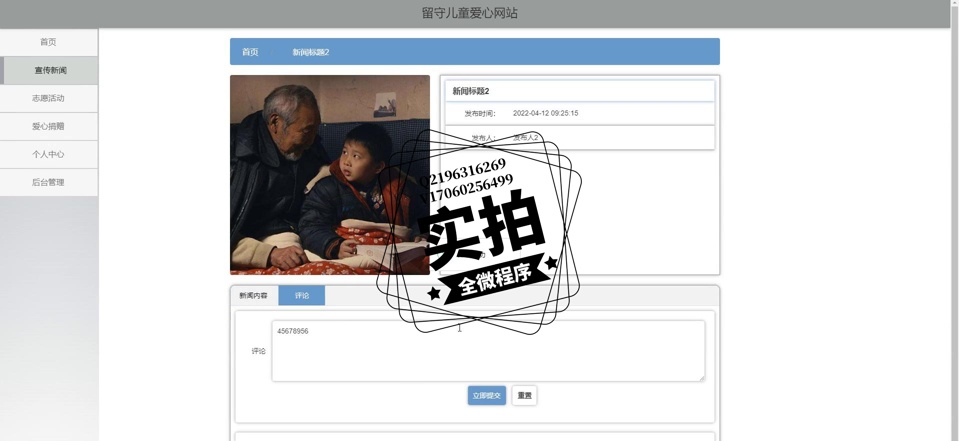Click 首页 in the blue breadcrumb bar

(x=250, y=52)
